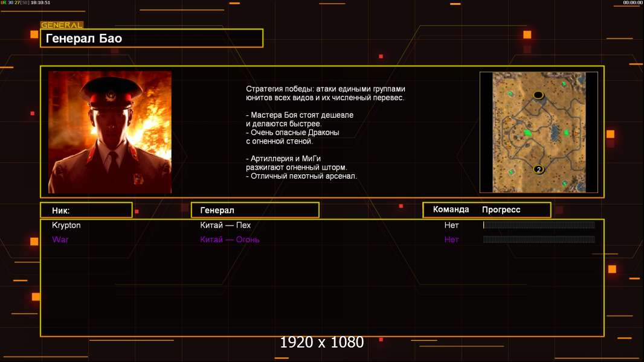Click the battlefield minimap preview

pyautogui.click(x=538, y=132)
